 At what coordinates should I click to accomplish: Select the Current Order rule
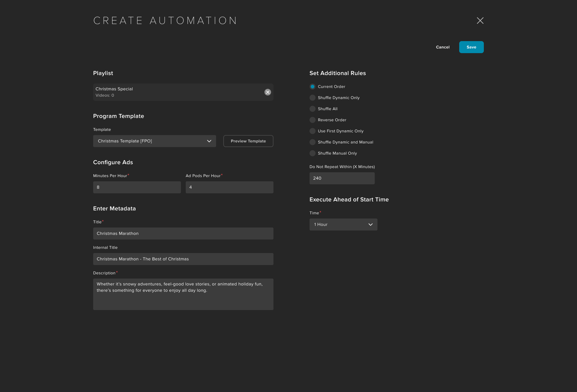pos(313,86)
